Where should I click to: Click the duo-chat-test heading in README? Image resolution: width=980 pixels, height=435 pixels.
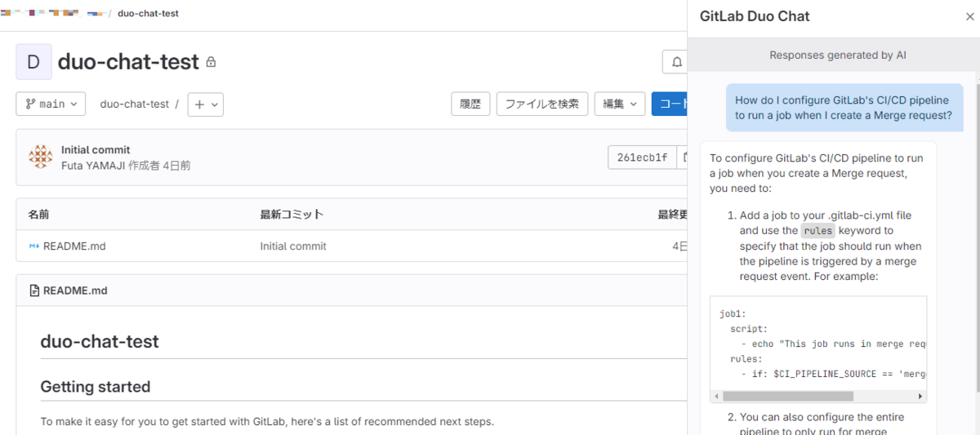tap(100, 341)
